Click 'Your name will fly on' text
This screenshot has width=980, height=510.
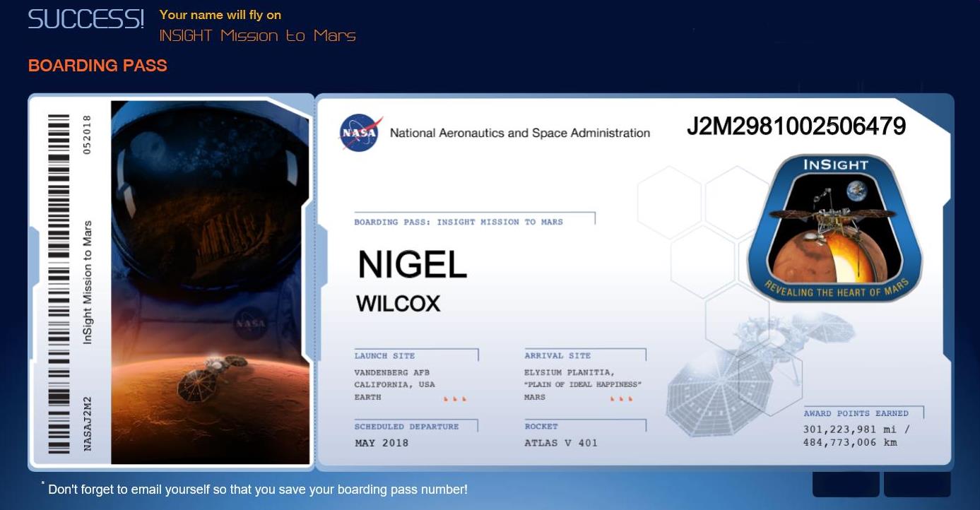220,15
